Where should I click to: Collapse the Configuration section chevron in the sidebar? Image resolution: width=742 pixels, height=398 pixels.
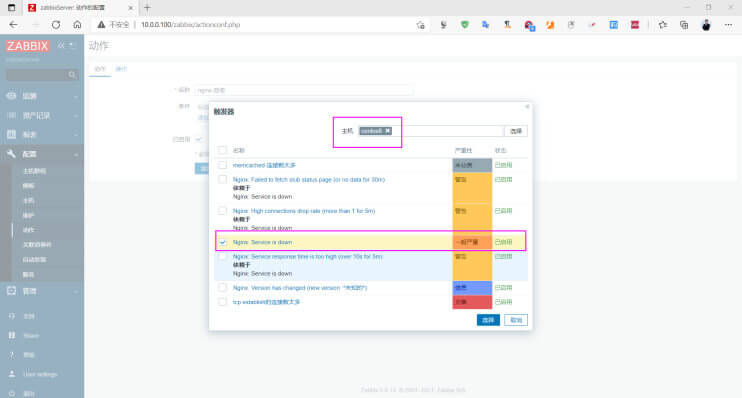tap(76, 154)
